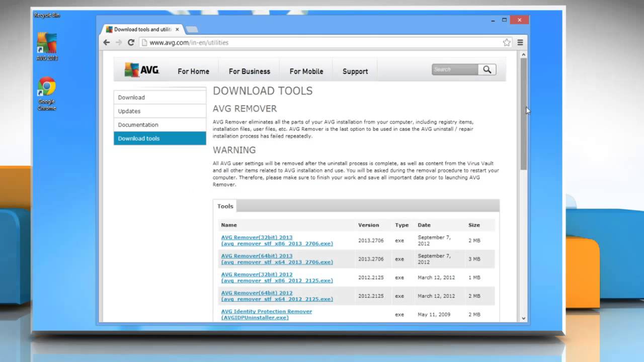Image resolution: width=644 pixels, height=362 pixels.
Task: Click the 3 MB size cell
Action: (474, 259)
